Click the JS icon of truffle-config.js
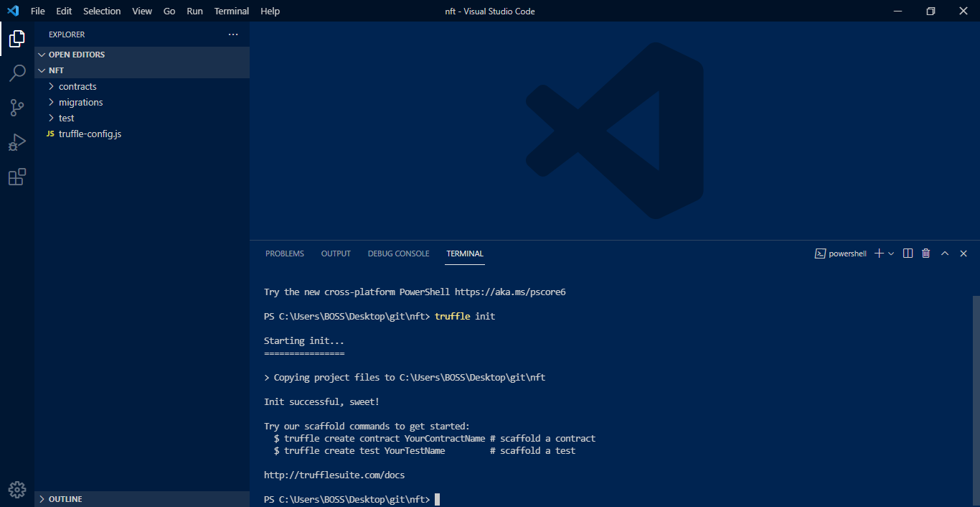Screen dimensions: 980x507 click(50, 134)
